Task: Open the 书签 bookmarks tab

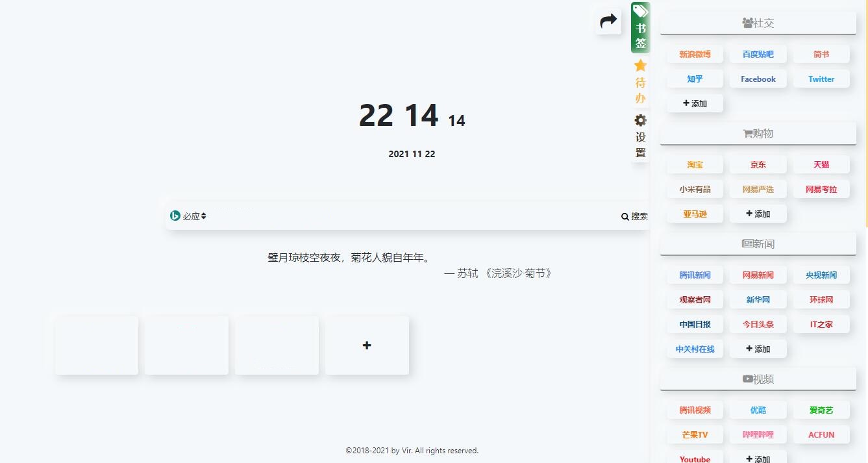Action: click(x=640, y=29)
